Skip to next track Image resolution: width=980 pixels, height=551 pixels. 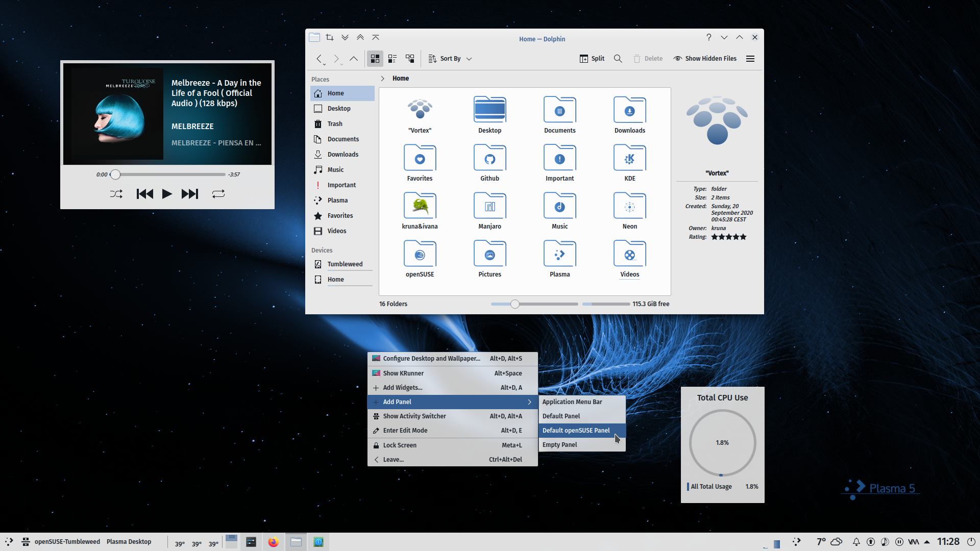[190, 194]
